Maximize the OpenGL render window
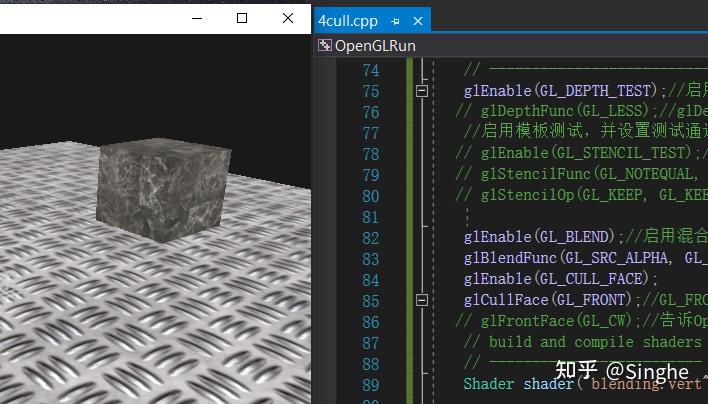 [242, 18]
